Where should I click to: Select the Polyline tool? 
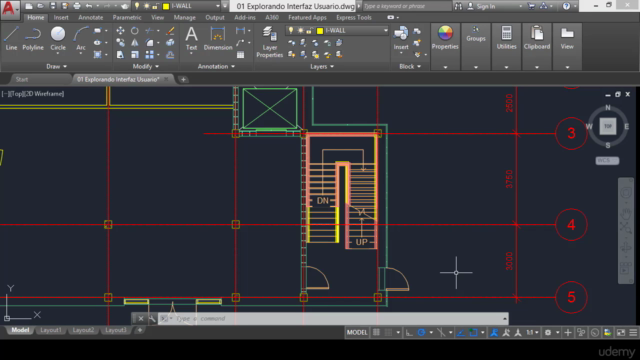pyautogui.click(x=33, y=39)
